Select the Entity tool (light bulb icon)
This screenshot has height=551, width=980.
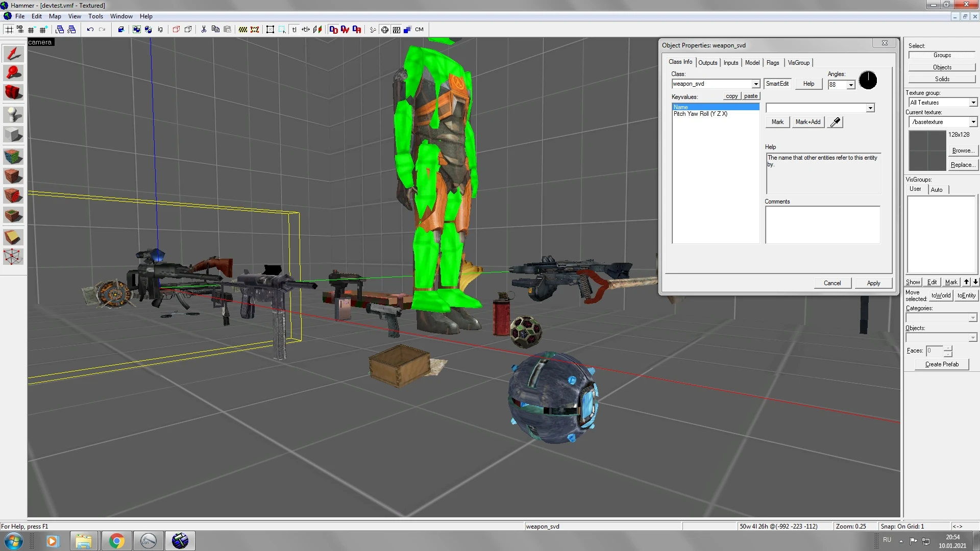13,114
